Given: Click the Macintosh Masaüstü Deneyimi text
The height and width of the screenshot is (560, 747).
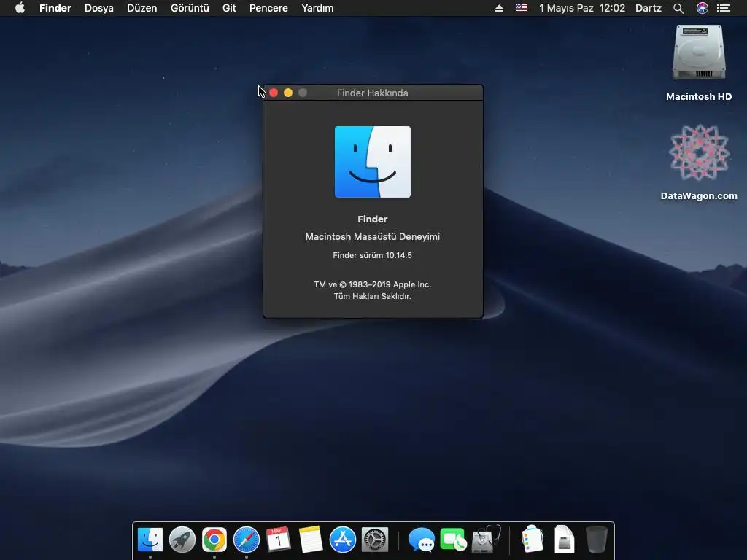Looking at the screenshot, I should [x=373, y=237].
